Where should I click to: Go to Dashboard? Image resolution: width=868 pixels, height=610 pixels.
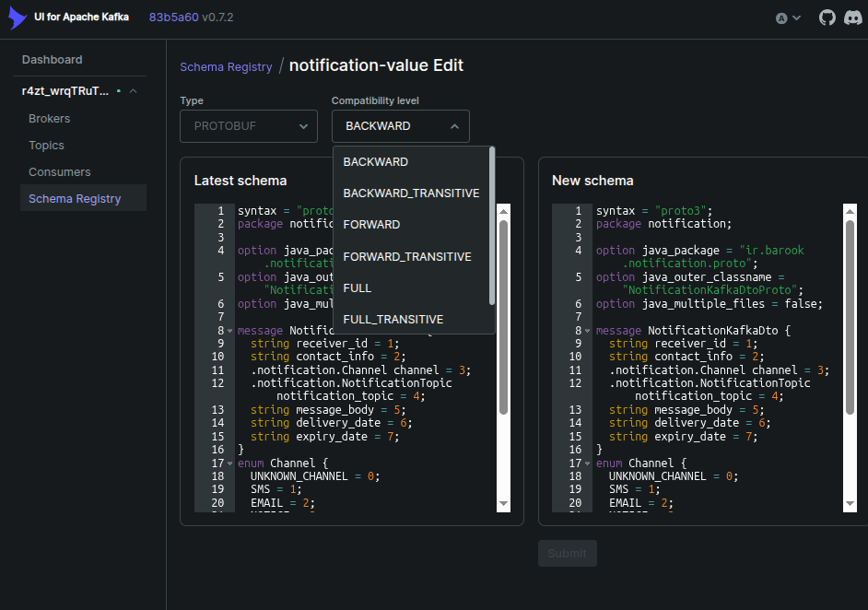52,60
